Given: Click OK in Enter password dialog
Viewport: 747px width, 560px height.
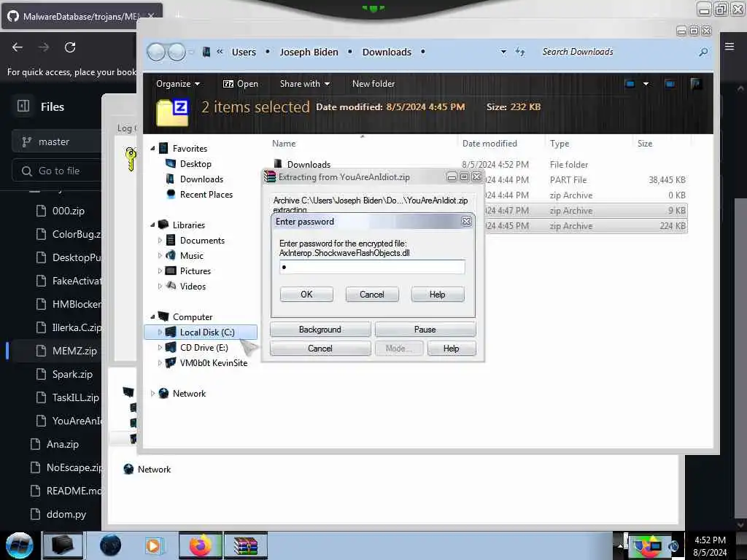Looking at the screenshot, I should point(306,295).
